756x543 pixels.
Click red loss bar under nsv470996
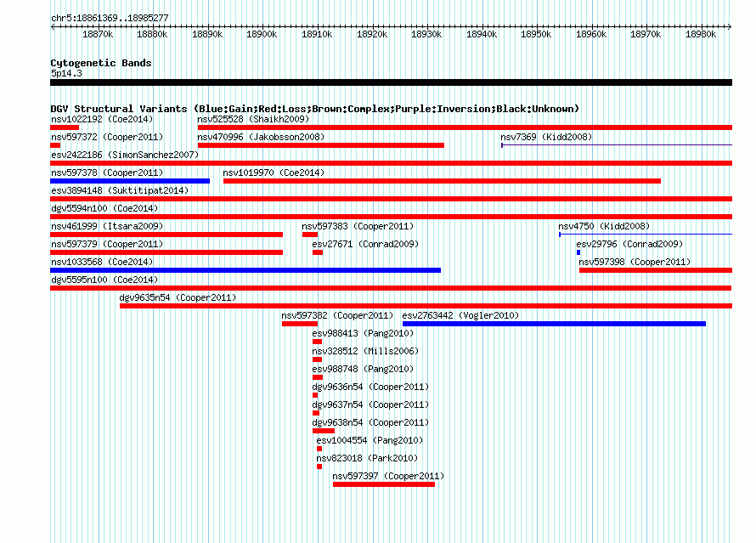coord(321,145)
